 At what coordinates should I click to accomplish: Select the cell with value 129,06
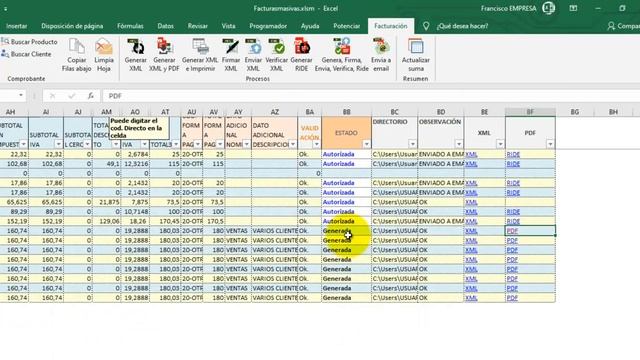pos(107,221)
